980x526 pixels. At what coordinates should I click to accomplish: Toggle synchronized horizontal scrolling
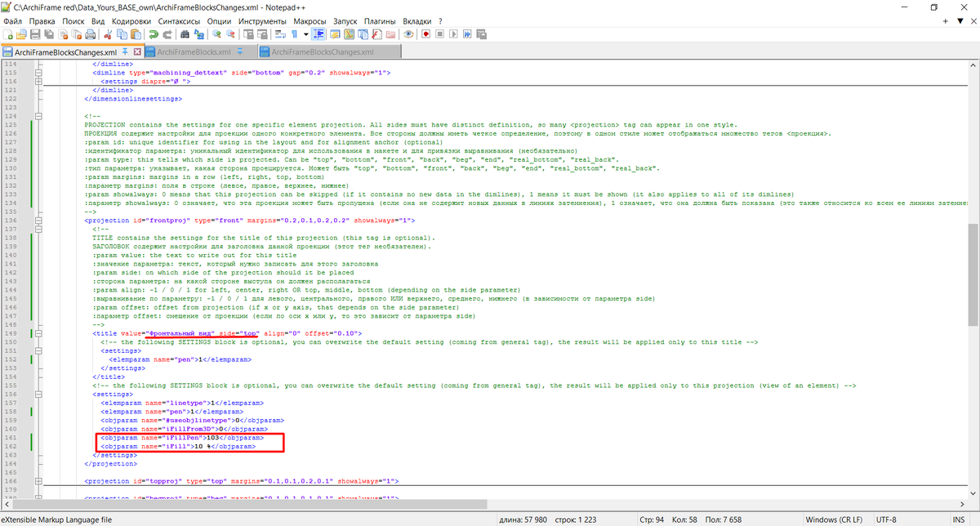(x=261, y=34)
